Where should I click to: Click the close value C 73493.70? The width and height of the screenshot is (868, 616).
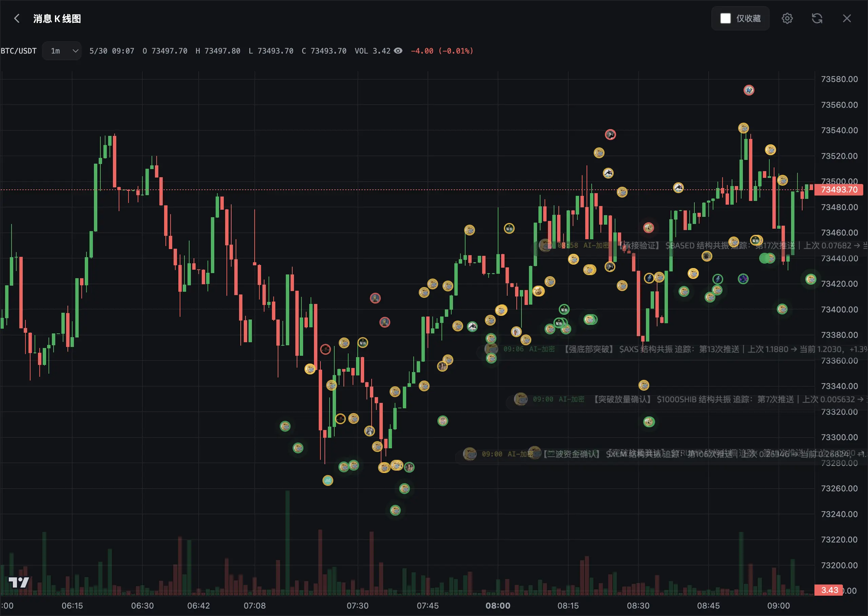click(x=324, y=51)
